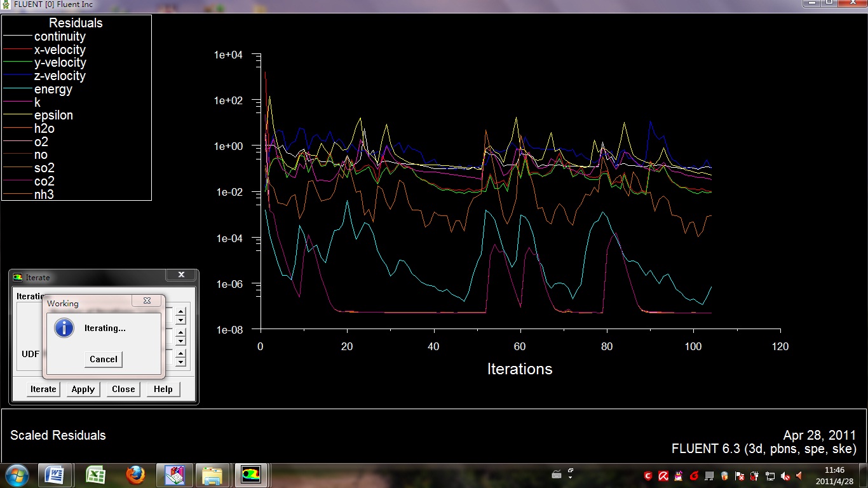Close the Iterate panel with the Close button
Screen dimensions: 868x488
click(123, 389)
